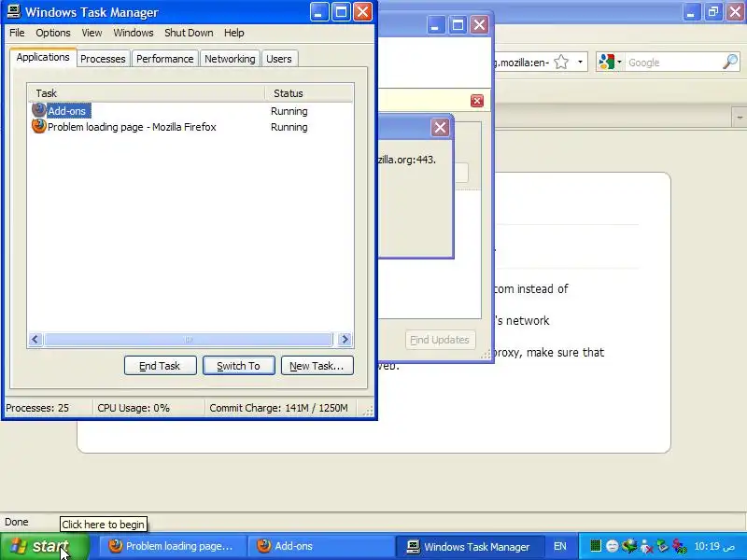Click the Task Manager title bar computer icon
747x560 pixels.
click(x=14, y=11)
